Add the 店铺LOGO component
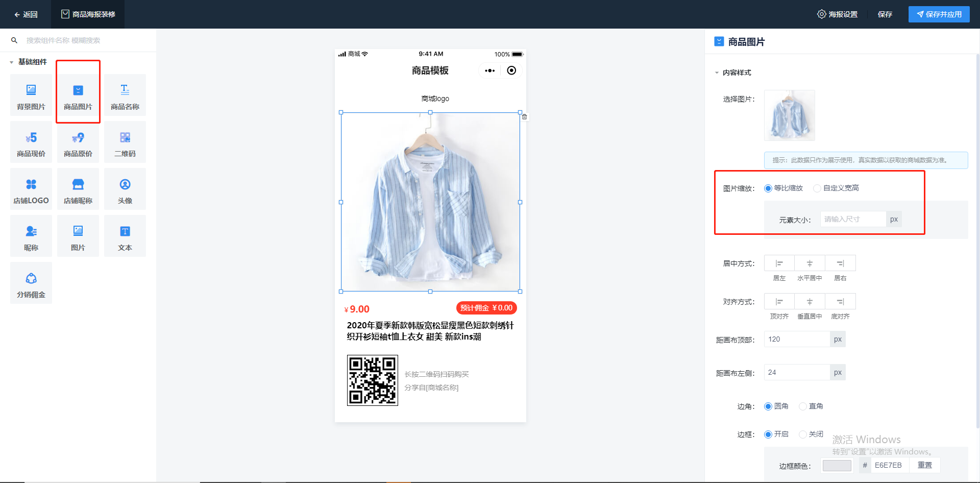 pos(31,189)
